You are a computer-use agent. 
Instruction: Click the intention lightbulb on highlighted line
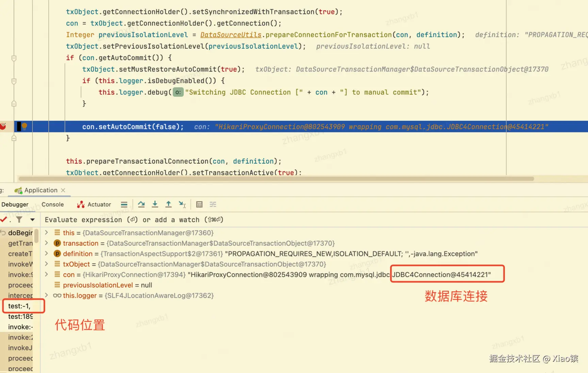pos(24,127)
